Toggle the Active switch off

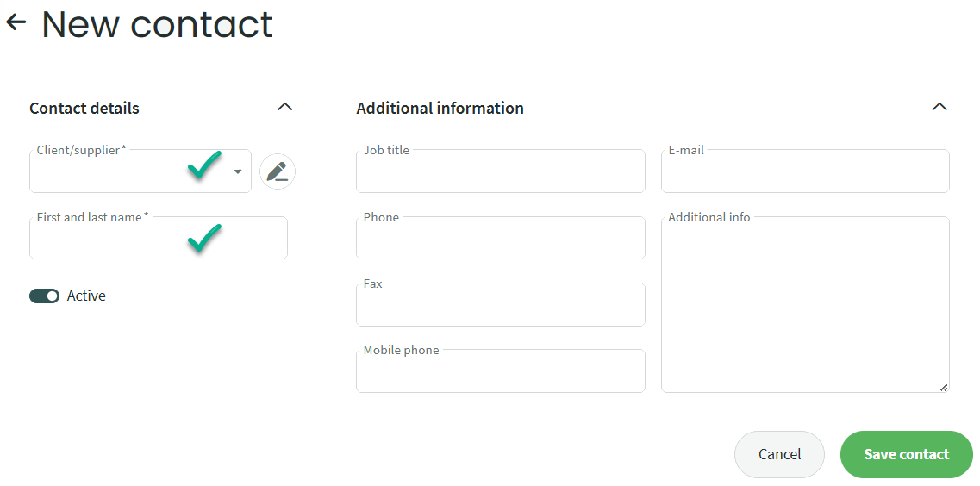click(x=44, y=296)
